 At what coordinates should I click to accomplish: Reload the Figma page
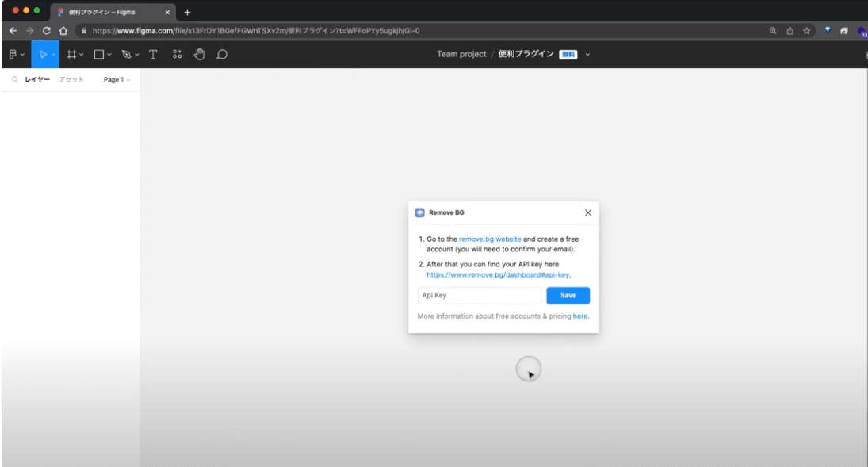click(x=47, y=30)
